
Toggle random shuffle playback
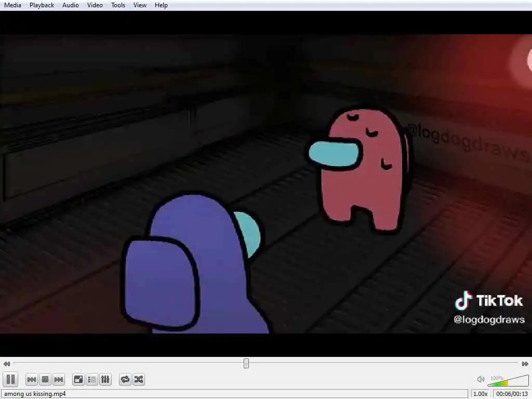tap(138, 379)
